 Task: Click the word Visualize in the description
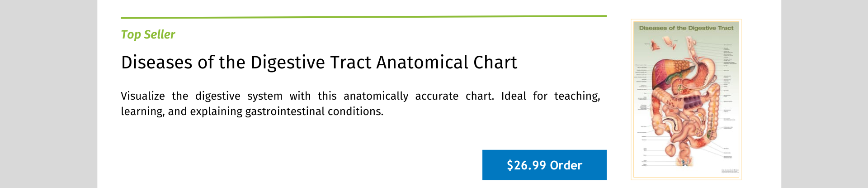143,96
